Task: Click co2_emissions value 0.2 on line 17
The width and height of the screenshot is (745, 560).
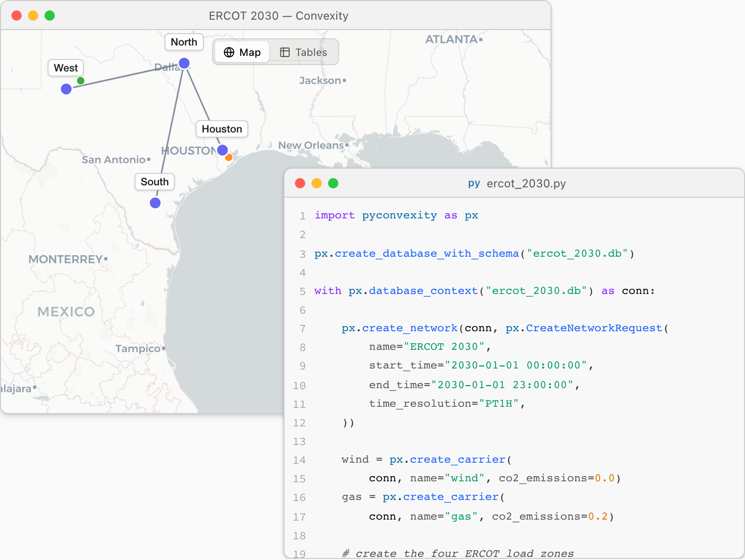Action: pos(598,517)
